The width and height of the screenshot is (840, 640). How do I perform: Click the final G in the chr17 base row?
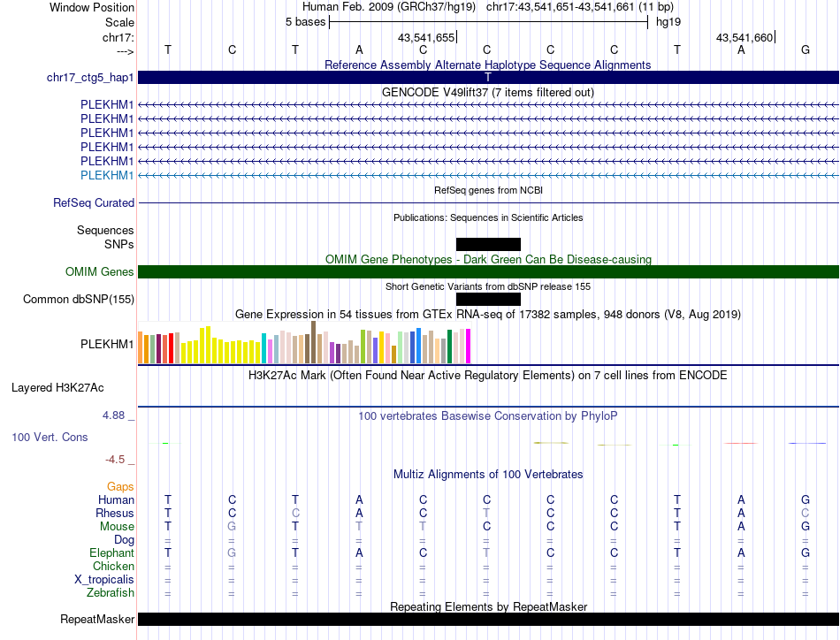(806, 50)
